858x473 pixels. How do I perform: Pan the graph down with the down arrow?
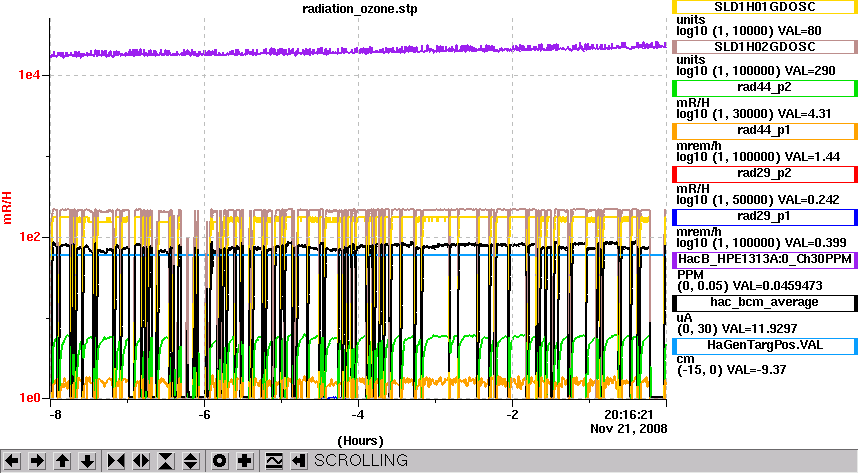click(x=88, y=461)
